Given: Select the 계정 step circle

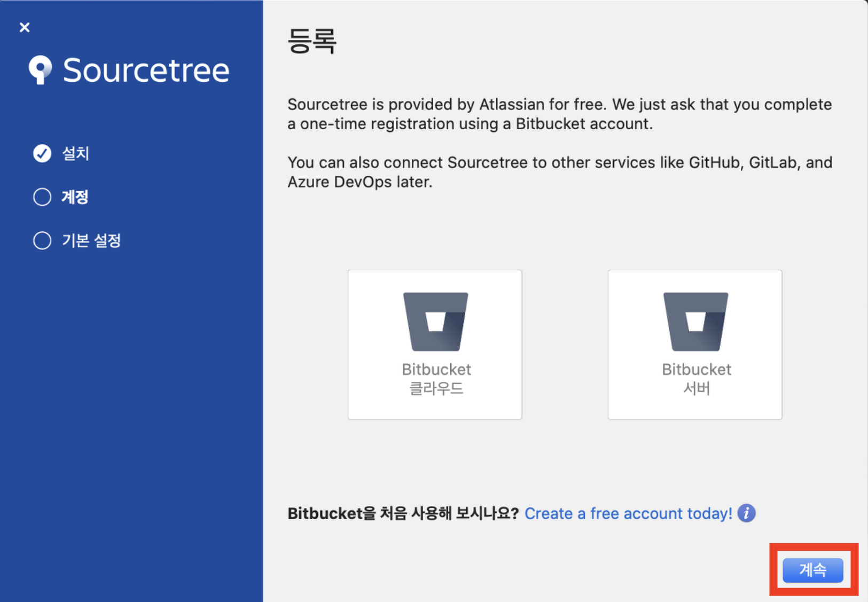Looking at the screenshot, I should pyautogui.click(x=42, y=197).
